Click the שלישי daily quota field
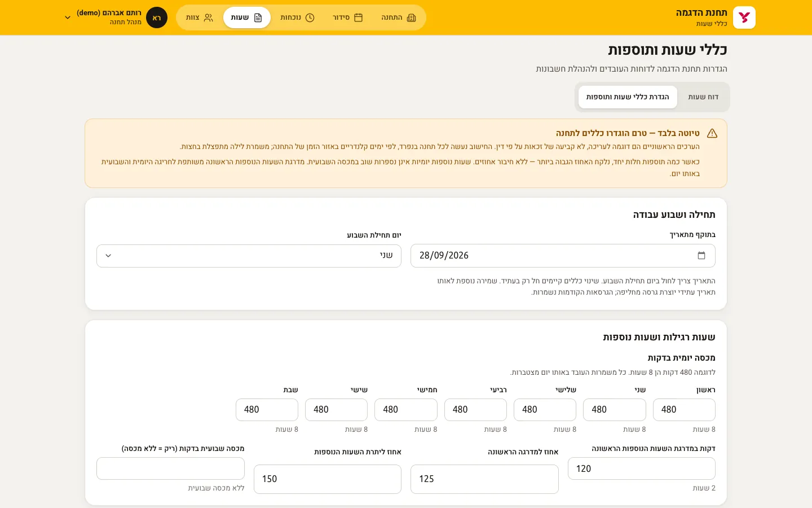The width and height of the screenshot is (812, 508). tap(545, 410)
